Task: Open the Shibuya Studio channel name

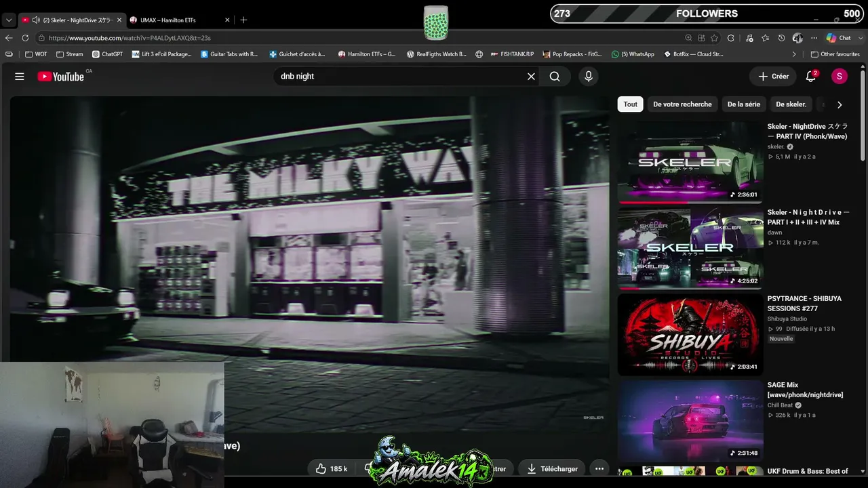Action: coord(787,319)
